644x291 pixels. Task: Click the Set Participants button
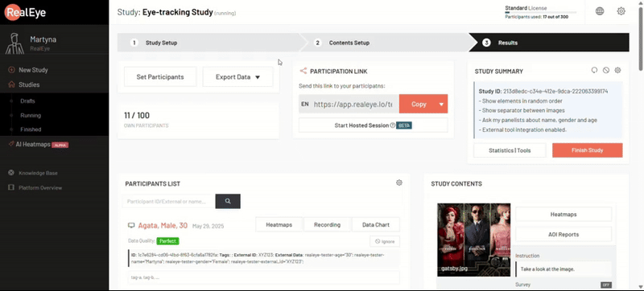click(160, 77)
